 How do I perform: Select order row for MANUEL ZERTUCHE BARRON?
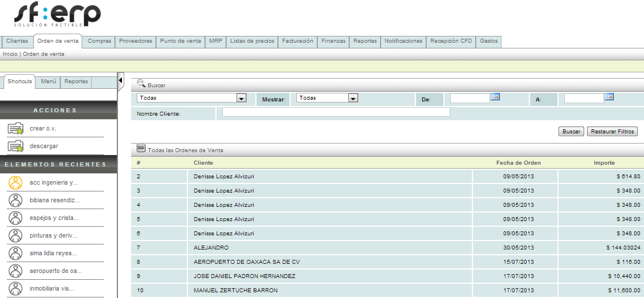tap(235, 290)
